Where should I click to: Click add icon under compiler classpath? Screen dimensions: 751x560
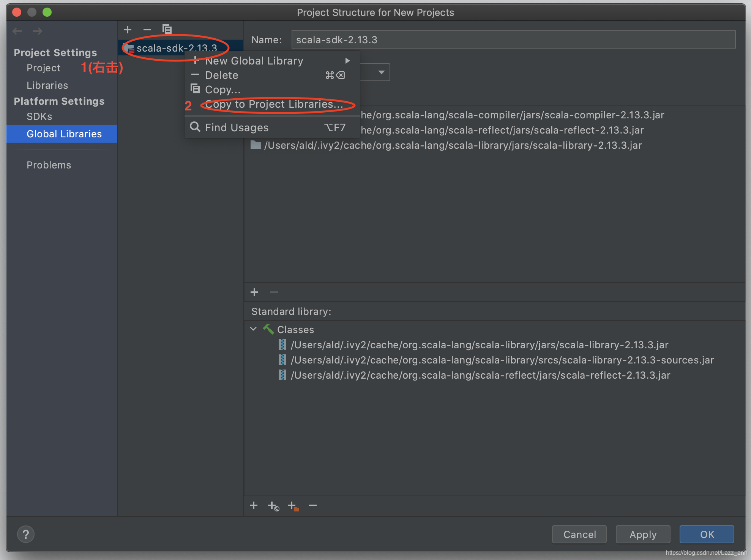[x=254, y=292]
